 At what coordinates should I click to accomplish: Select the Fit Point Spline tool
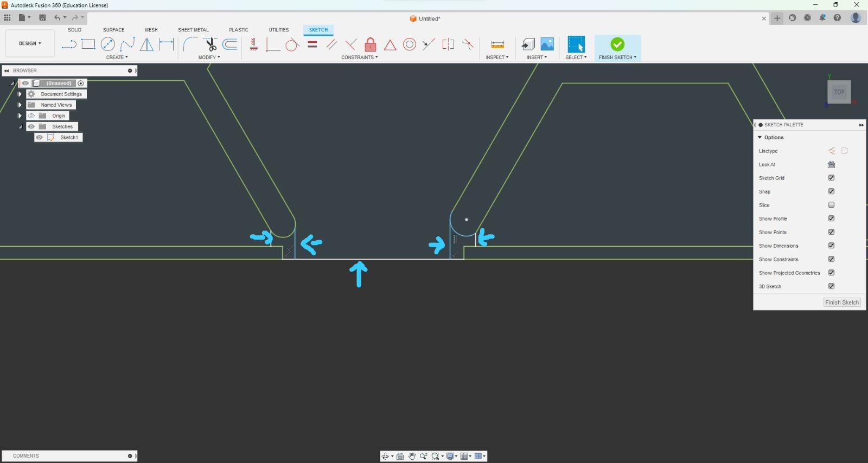tap(127, 44)
